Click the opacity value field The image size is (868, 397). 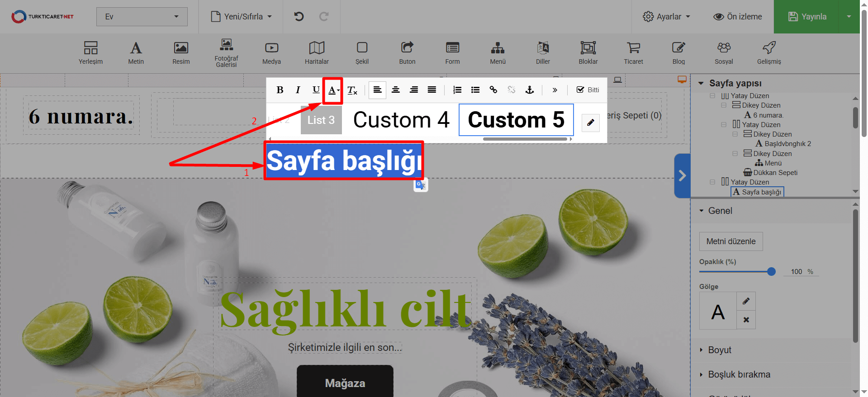click(x=797, y=271)
